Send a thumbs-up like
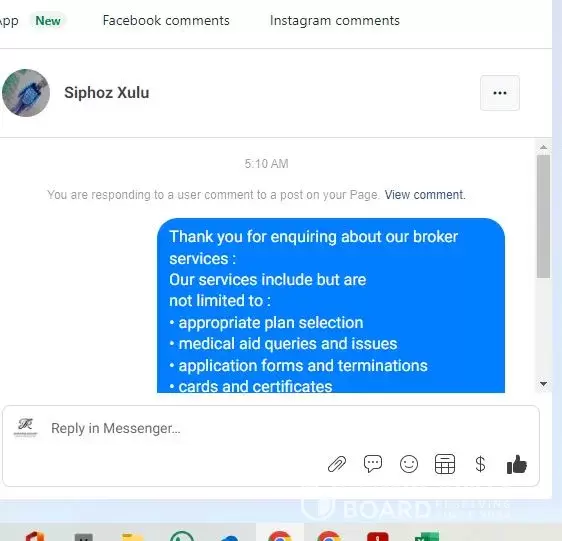 click(516, 464)
